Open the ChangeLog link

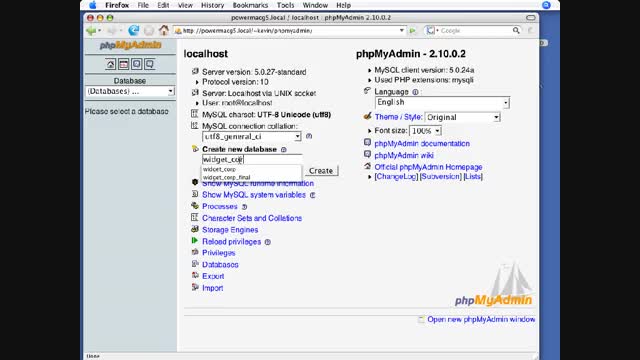tap(396, 177)
